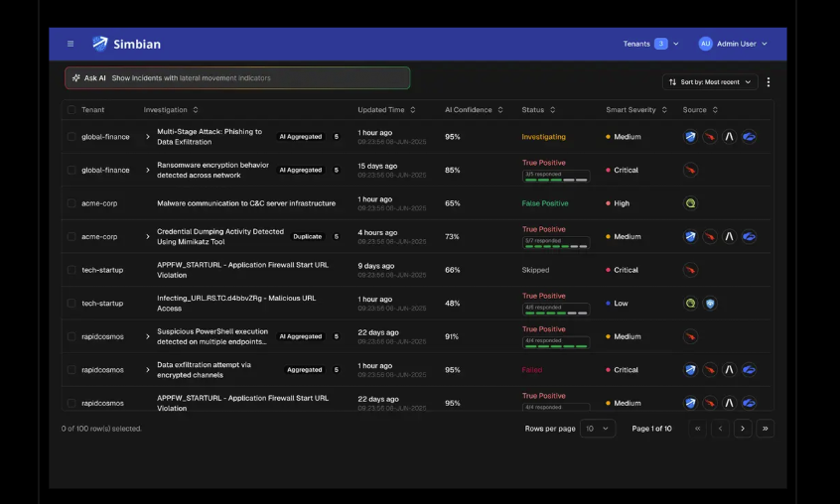
Task: Expand the Credential Dumping investigation row
Action: pos(148,236)
